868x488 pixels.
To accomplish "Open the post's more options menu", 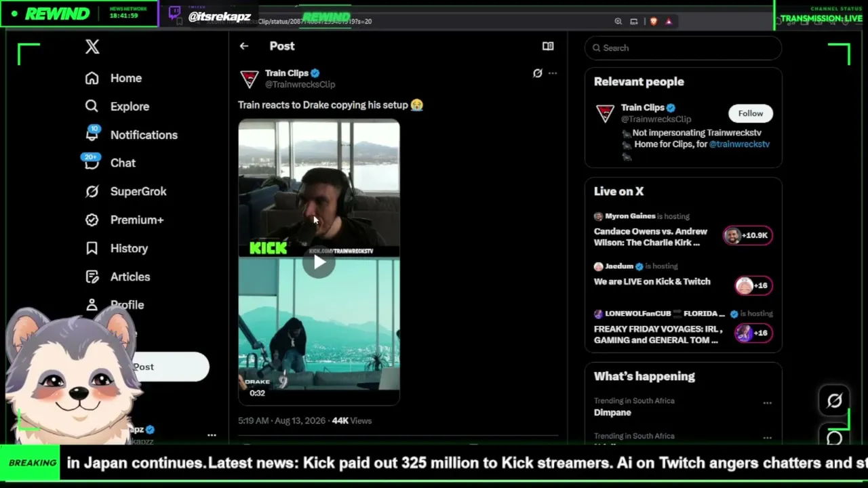I will point(553,73).
